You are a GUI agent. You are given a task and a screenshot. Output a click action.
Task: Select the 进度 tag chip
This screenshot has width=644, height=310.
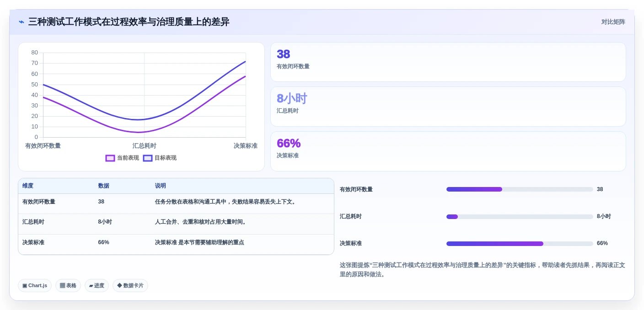point(97,286)
